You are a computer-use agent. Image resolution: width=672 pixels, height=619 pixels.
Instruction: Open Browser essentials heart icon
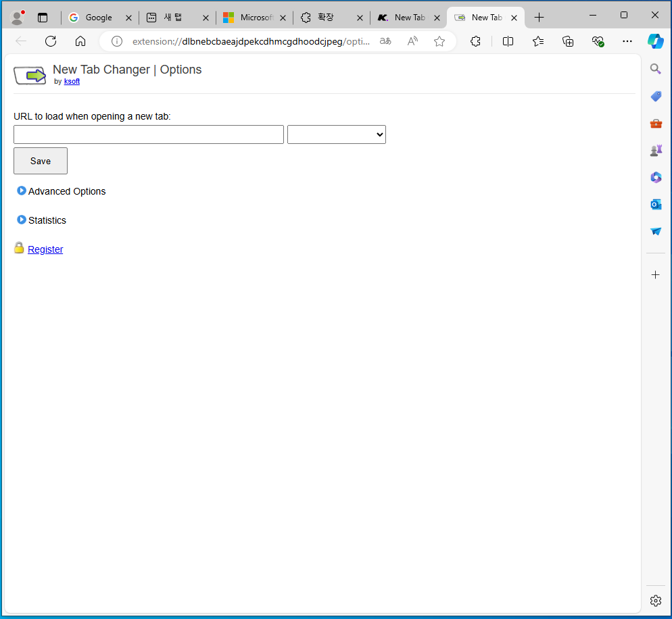(x=598, y=41)
